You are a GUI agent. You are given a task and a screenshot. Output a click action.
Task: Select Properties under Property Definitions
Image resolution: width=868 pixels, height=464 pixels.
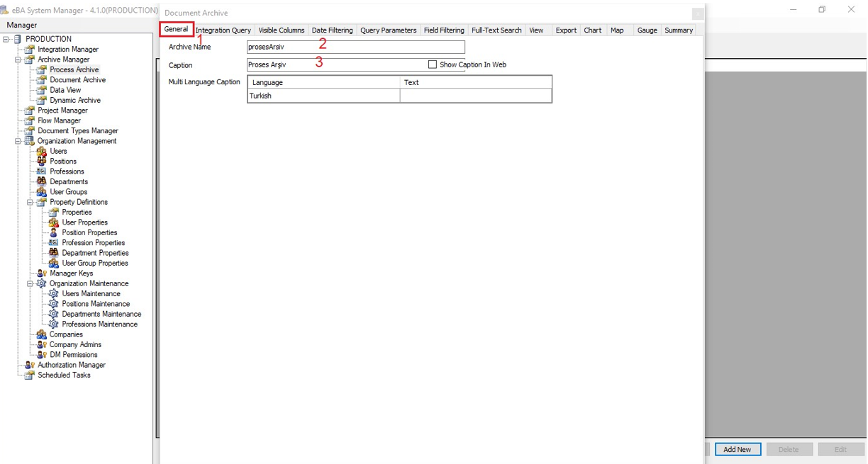click(77, 213)
